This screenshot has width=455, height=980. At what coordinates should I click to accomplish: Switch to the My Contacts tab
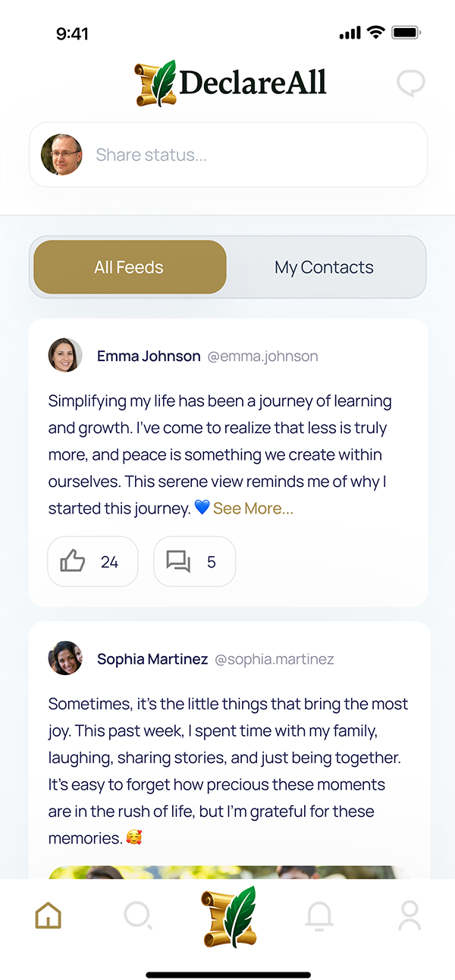pos(324,267)
